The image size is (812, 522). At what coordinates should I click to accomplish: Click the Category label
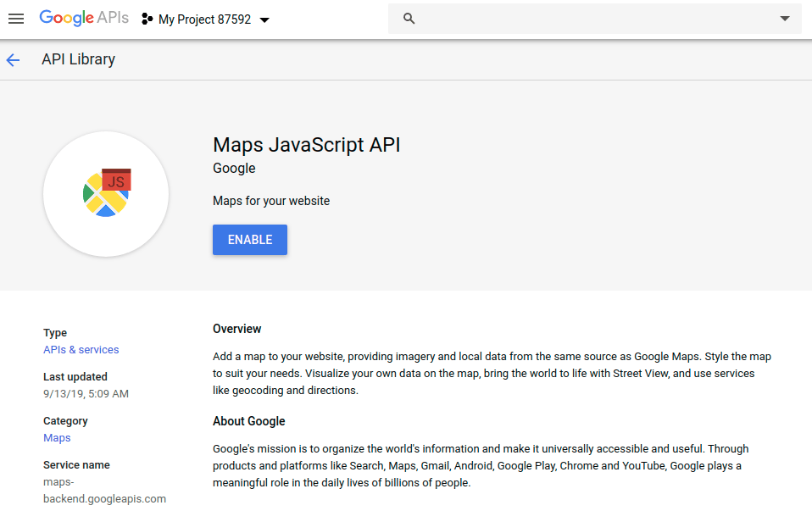point(66,421)
